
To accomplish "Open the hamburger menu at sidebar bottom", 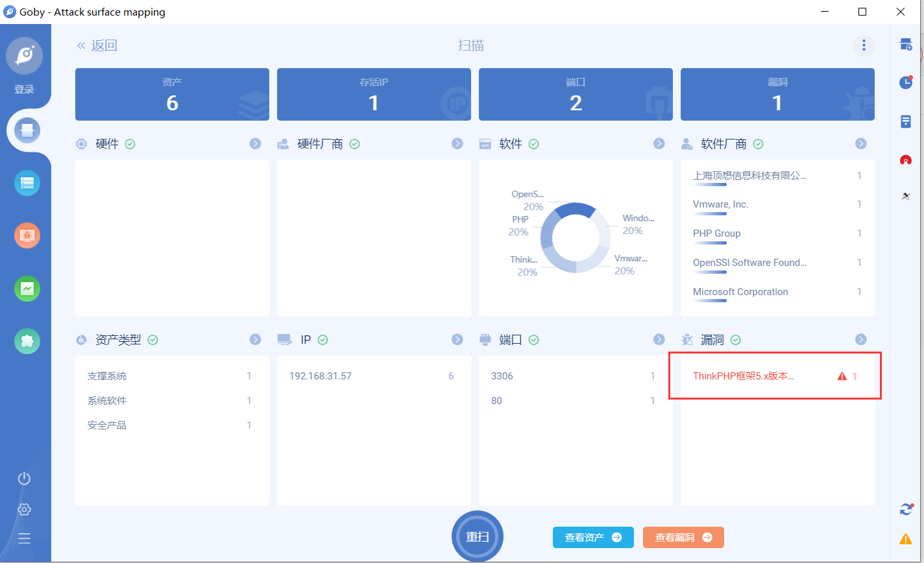I will (x=24, y=538).
